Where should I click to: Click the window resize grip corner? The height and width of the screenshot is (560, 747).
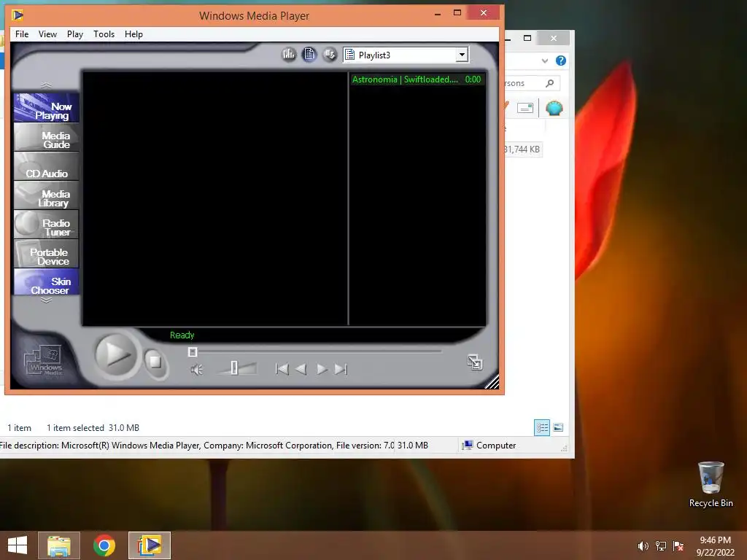pyautogui.click(x=492, y=382)
